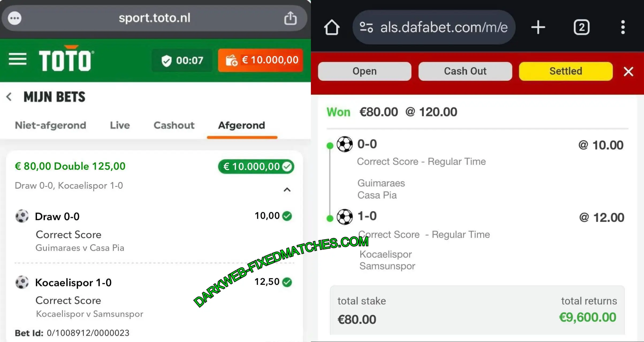Screen dimensions: 644x342
Task: Tap the Chrome home icon
Action: [332, 27]
